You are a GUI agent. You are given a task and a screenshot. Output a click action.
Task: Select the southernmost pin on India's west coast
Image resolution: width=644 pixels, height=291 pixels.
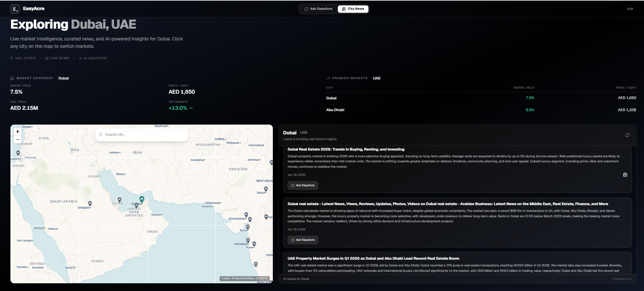(x=256, y=264)
